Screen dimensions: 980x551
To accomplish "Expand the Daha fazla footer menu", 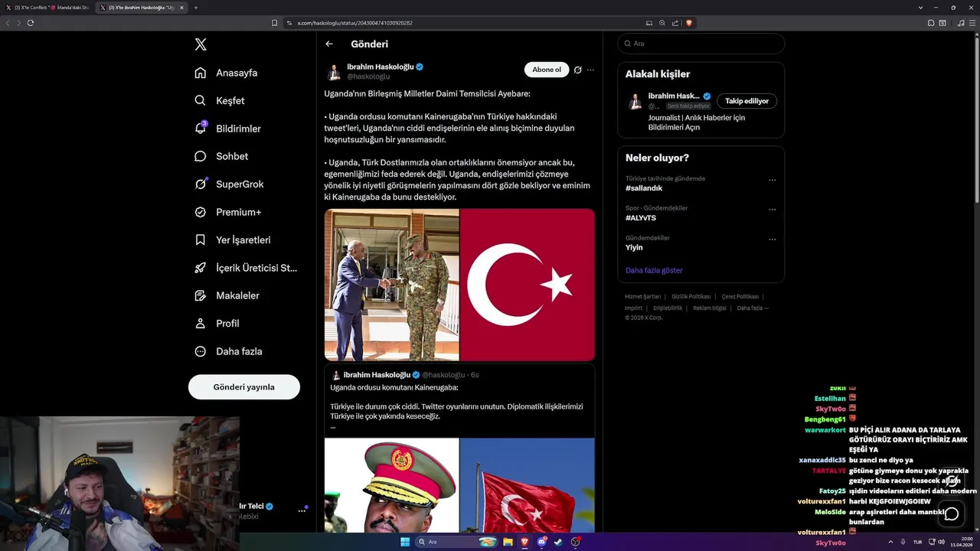I will click(x=752, y=308).
